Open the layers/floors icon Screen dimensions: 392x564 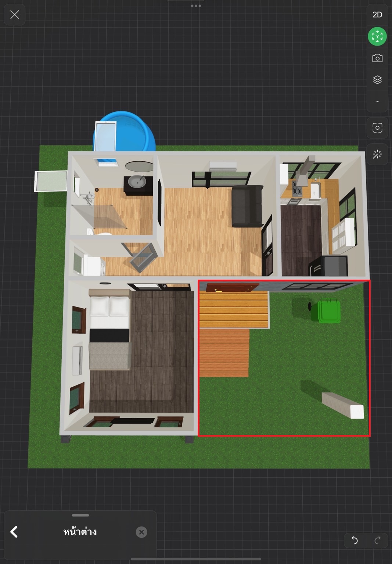377,80
